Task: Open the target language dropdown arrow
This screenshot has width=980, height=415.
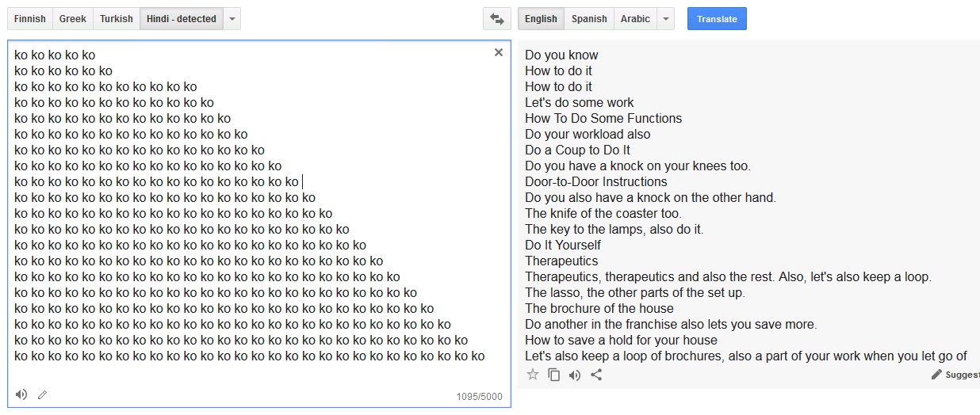Action: [x=665, y=19]
